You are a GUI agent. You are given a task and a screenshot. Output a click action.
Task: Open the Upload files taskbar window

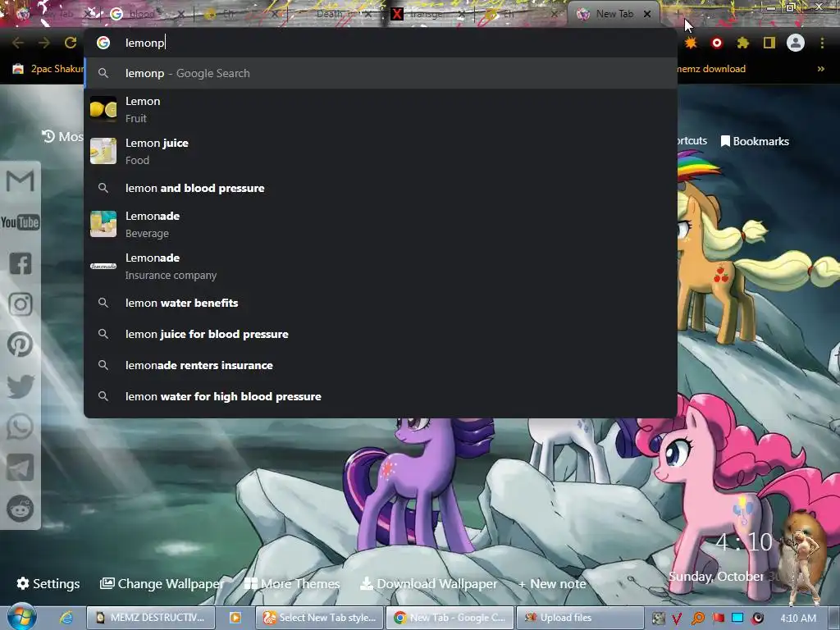[x=580, y=618]
